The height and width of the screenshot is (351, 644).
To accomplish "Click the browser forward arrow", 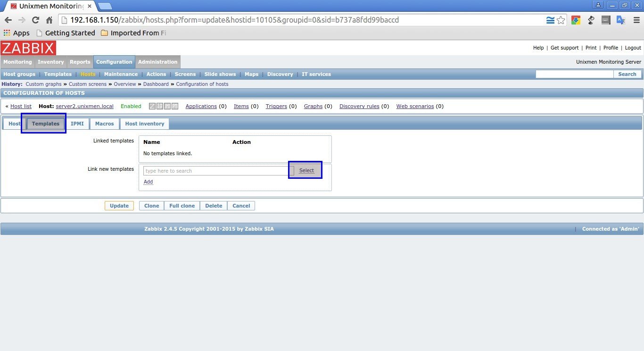I will point(22,20).
